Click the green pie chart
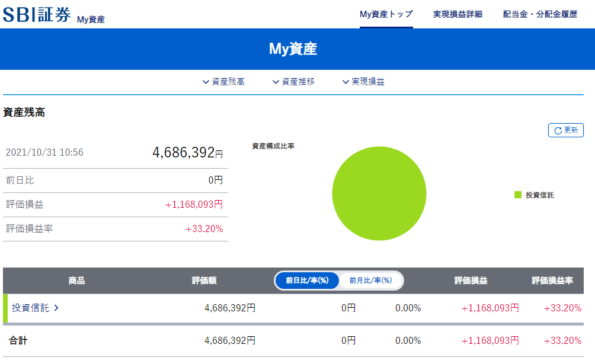This screenshot has height=364, width=595. (x=379, y=194)
